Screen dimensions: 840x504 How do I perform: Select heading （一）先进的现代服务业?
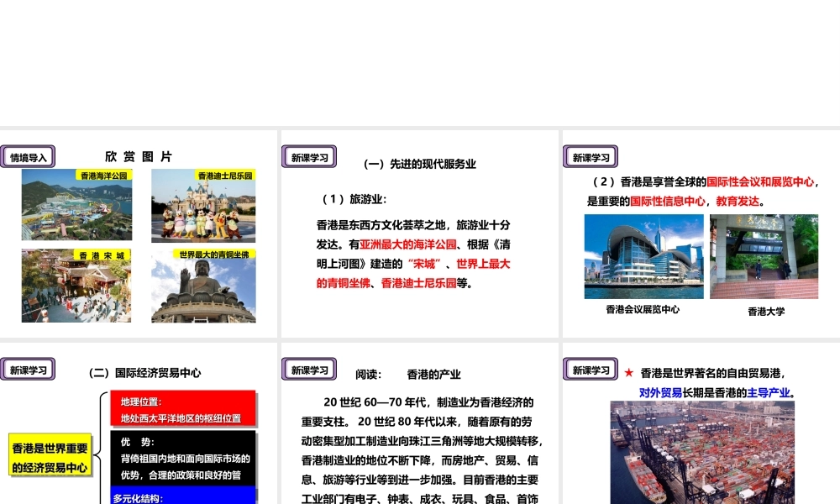419,164
